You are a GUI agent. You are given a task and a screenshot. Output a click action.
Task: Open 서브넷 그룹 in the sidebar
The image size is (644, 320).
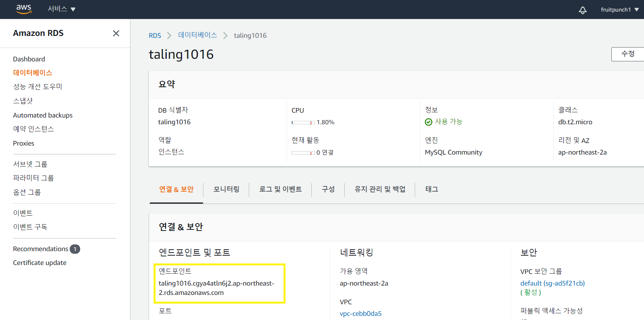(x=30, y=164)
